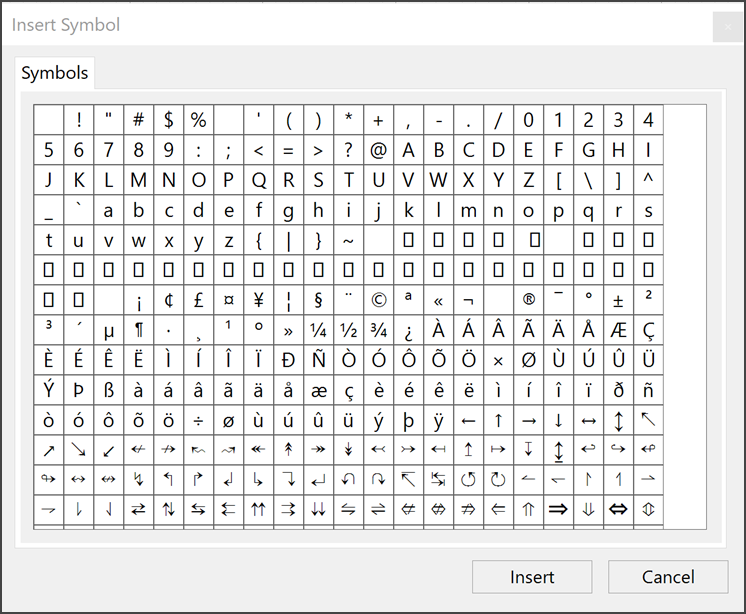The height and width of the screenshot is (614, 746).
Task: Choose the micro µ symbol
Action: click(108, 330)
